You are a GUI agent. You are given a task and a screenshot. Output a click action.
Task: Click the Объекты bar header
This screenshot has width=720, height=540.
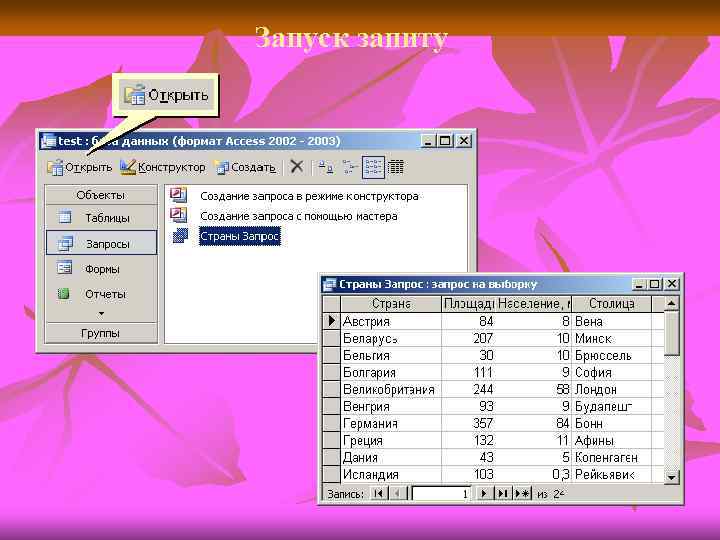pos(101,195)
